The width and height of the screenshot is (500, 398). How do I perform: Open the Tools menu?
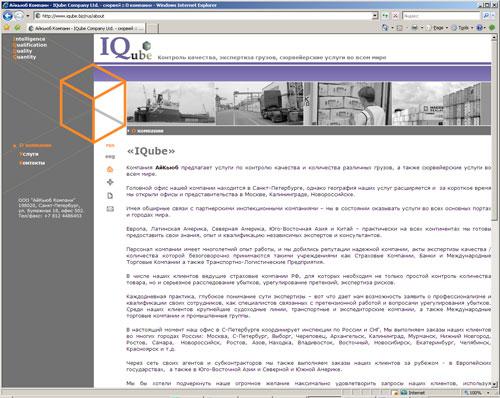pos(463,28)
